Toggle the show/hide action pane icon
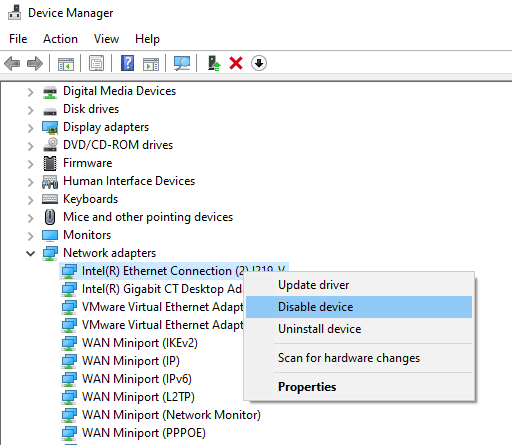Image resolution: width=512 pixels, height=445 pixels. pos(151,63)
